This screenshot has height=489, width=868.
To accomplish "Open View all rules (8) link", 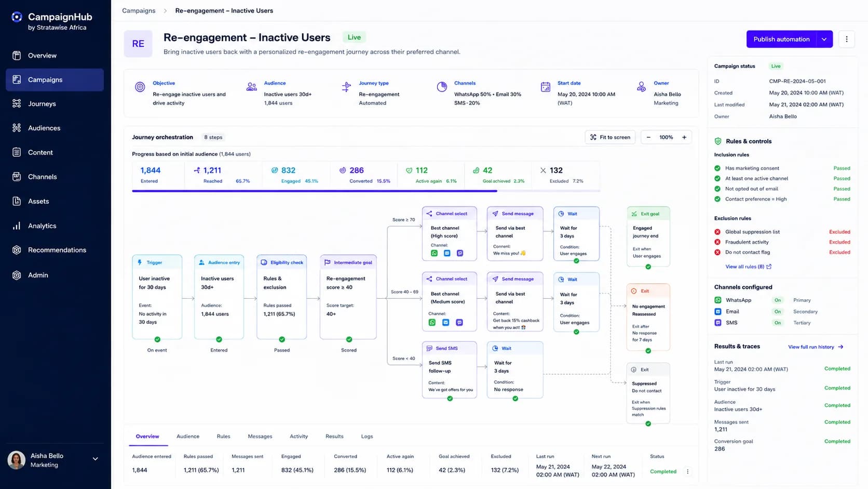I will (x=748, y=267).
